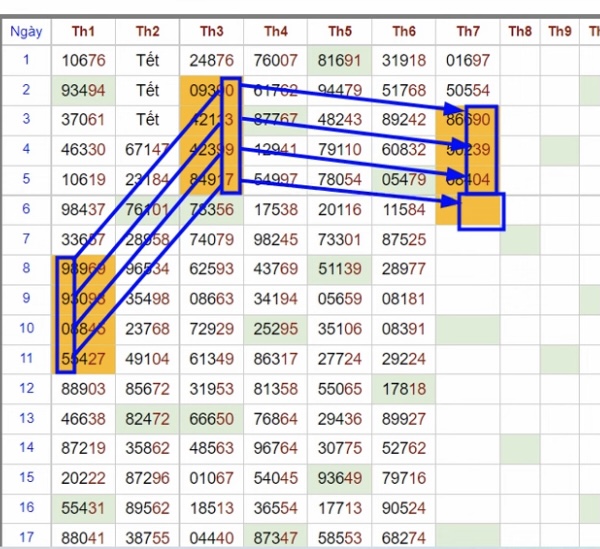
Task: Select the Th3 column header
Action: [212, 31]
